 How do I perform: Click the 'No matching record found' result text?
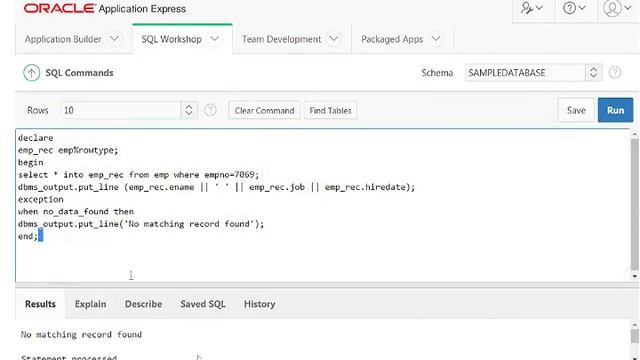[81, 335]
